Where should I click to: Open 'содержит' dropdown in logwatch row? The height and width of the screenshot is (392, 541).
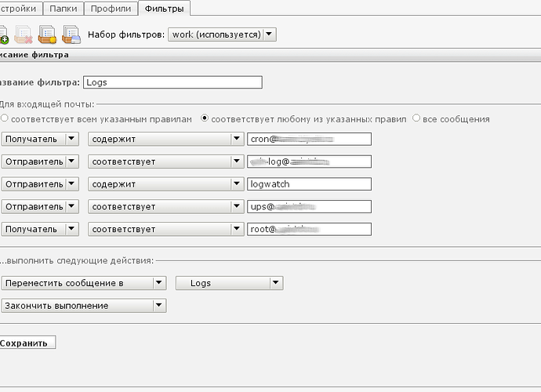click(166, 184)
